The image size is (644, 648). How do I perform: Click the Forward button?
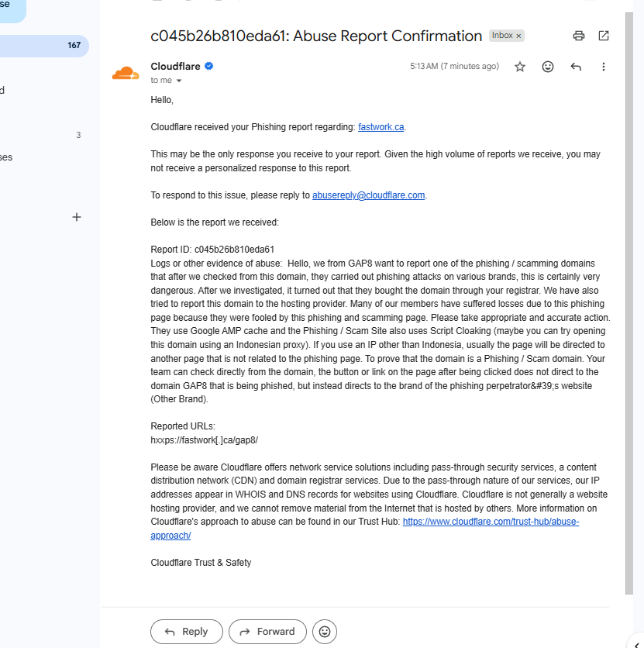[267, 632]
